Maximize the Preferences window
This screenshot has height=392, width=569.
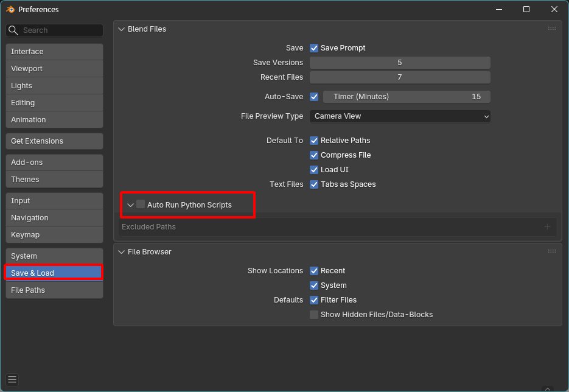[x=526, y=10]
